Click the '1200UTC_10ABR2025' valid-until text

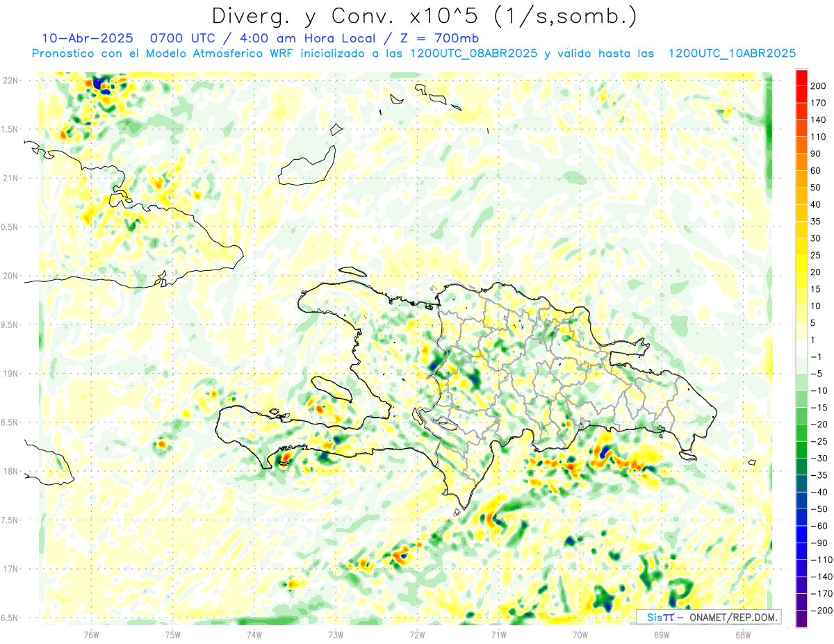pos(731,53)
